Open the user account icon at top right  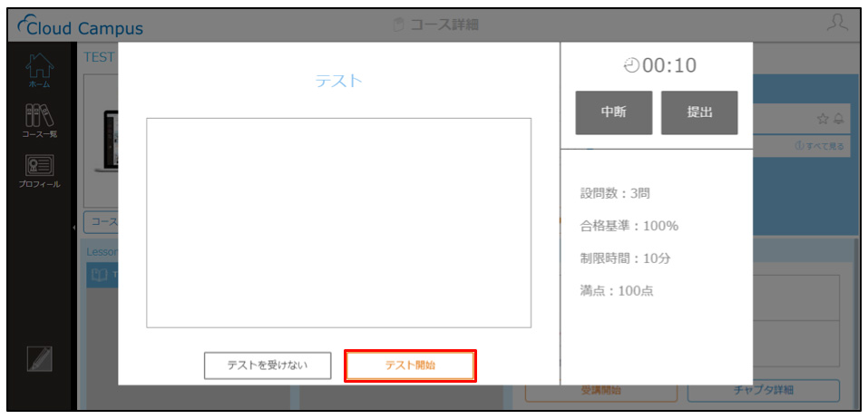(x=837, y=24)
